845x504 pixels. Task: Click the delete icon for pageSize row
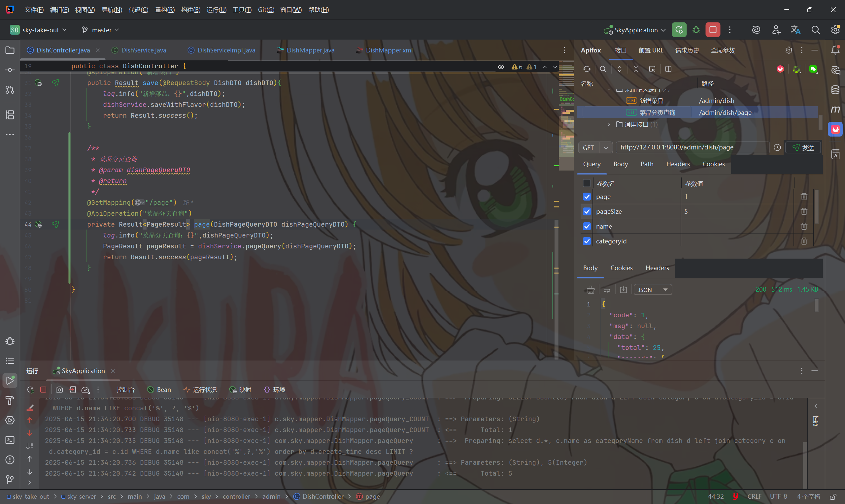tap(803, 211)
